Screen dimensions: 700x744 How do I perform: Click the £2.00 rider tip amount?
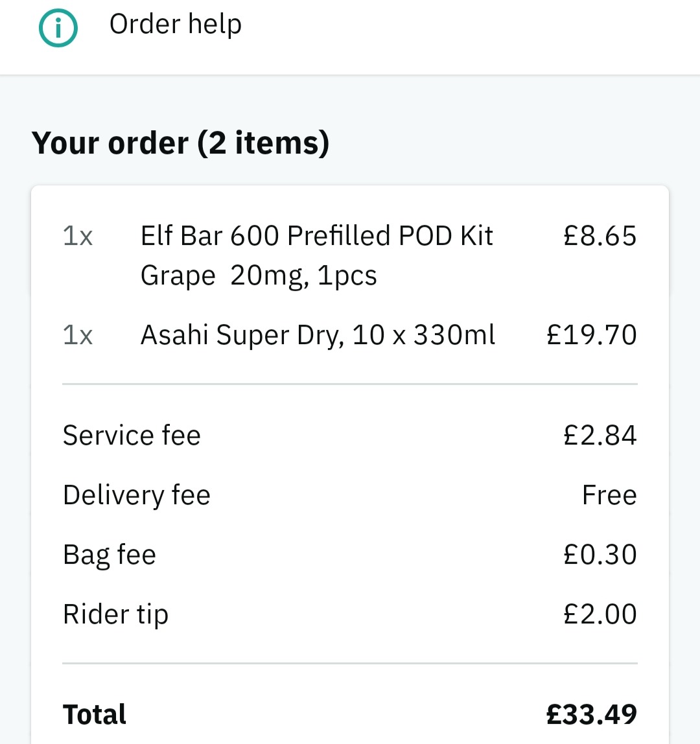[x=600, y=614]
